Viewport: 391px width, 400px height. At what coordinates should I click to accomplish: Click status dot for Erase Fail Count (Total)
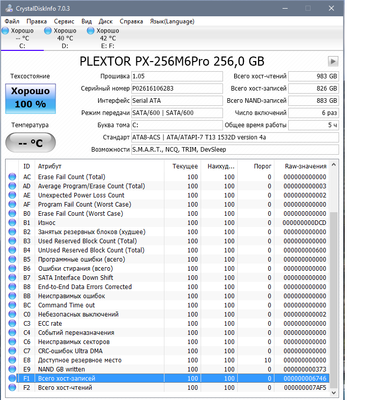tap(12, 177)
